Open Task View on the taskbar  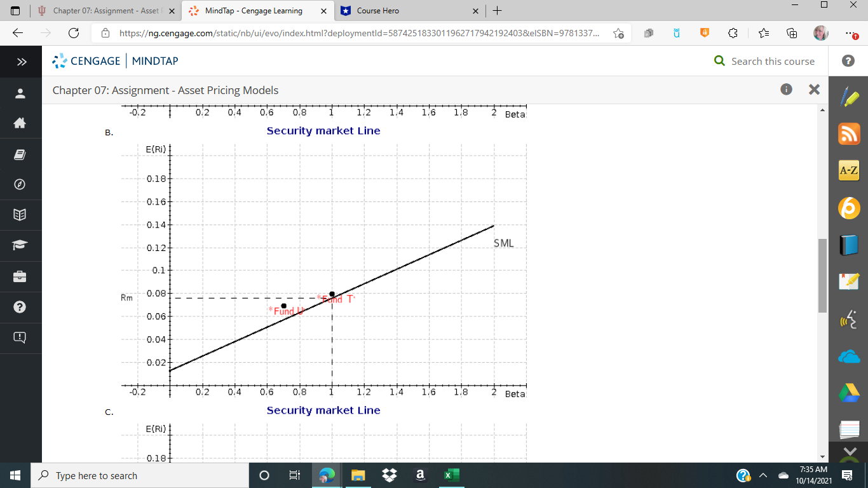click(295, 475)
